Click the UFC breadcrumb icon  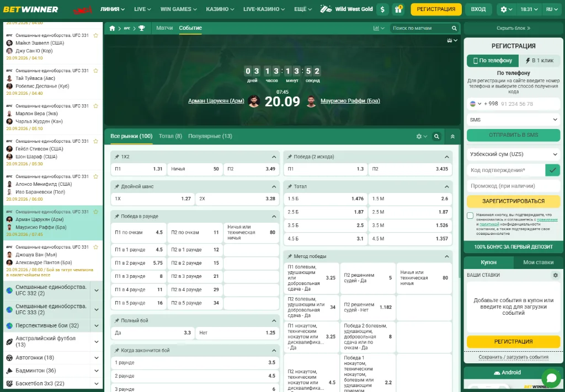point(127,28)
